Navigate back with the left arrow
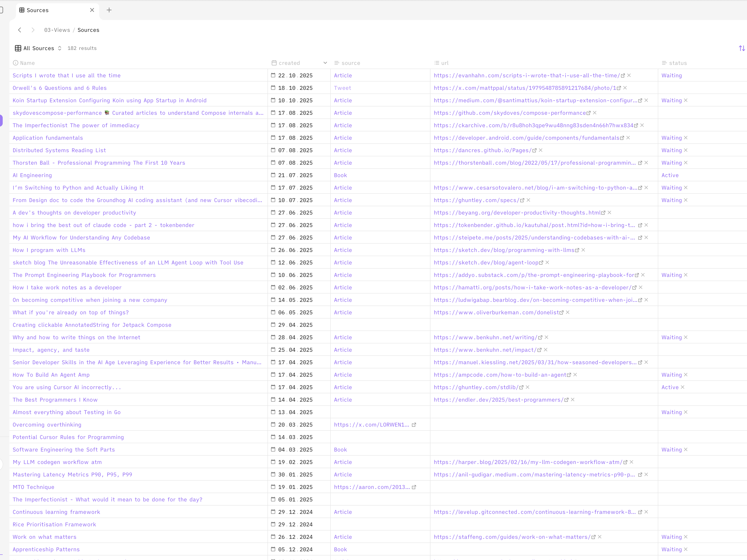The width and height of the screenshot is (747, 560). coord(20,30)
